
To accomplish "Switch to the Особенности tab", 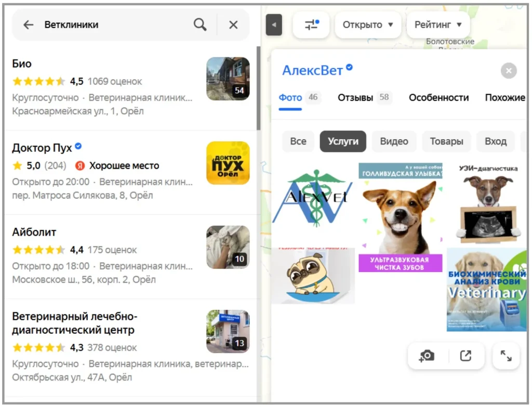I will tap(438, 98).
